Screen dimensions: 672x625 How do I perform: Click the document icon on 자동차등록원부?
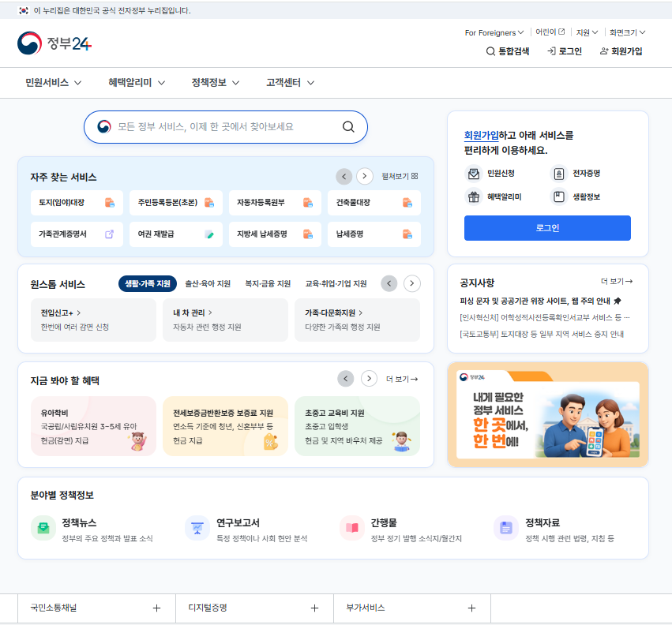click(308, 203)
